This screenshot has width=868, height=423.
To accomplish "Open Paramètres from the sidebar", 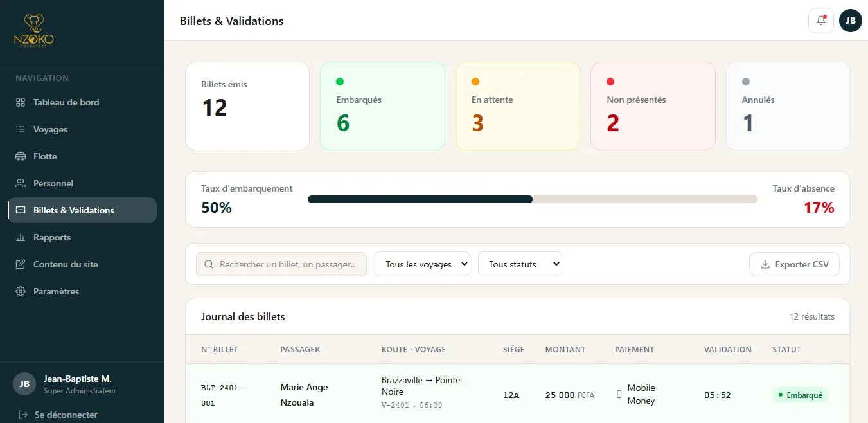I will coord(82,291).
